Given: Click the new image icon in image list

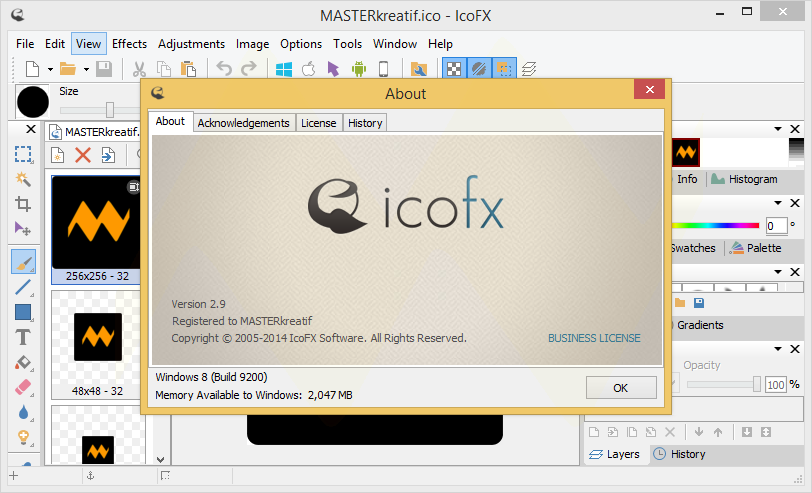Looking at the screenshot, I should pyautogui.click(x=57, y=155).
